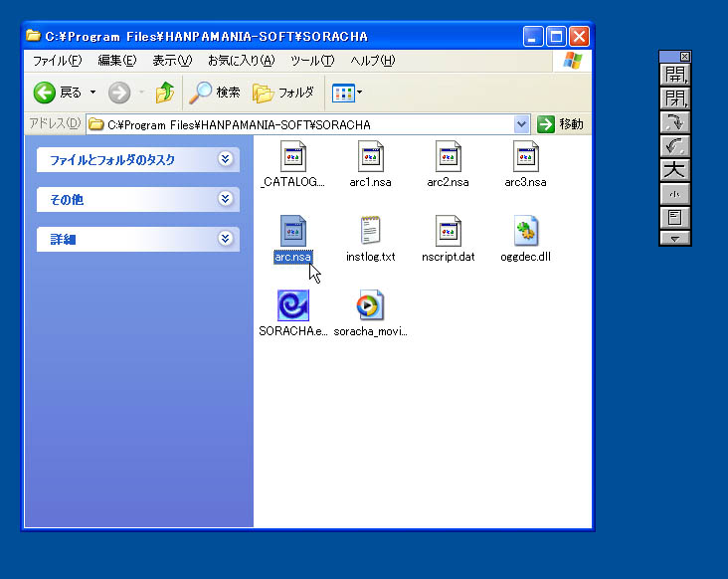Click the 小 shrink palette button

tap(674, 194)
